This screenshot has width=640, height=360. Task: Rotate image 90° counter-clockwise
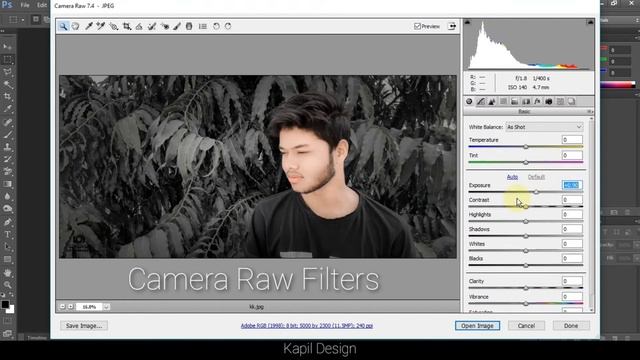216,27
